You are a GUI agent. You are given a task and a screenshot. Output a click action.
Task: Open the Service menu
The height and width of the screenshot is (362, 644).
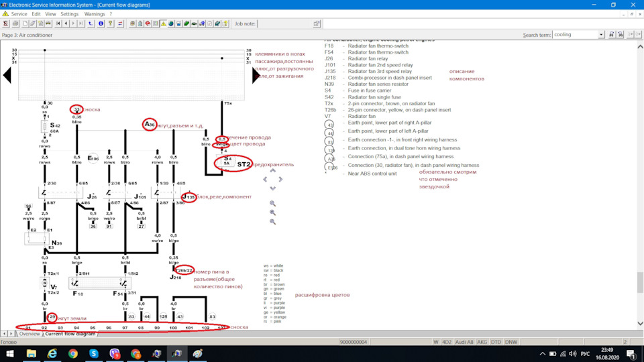[x=19, y=13]
